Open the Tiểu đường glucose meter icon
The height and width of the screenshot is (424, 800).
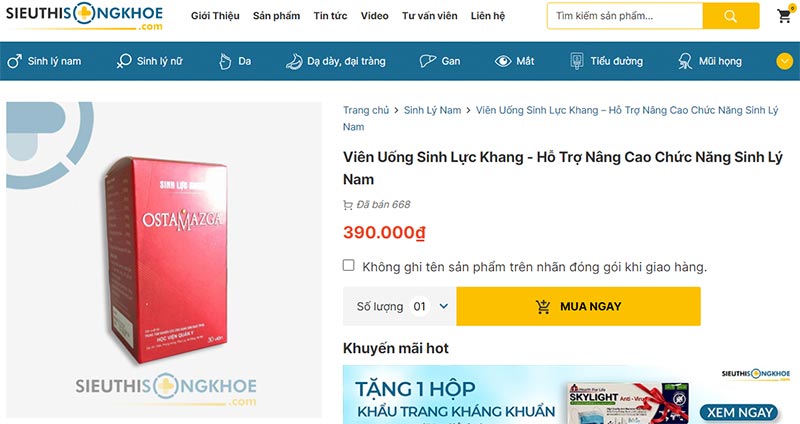click(x=577, y=61)
